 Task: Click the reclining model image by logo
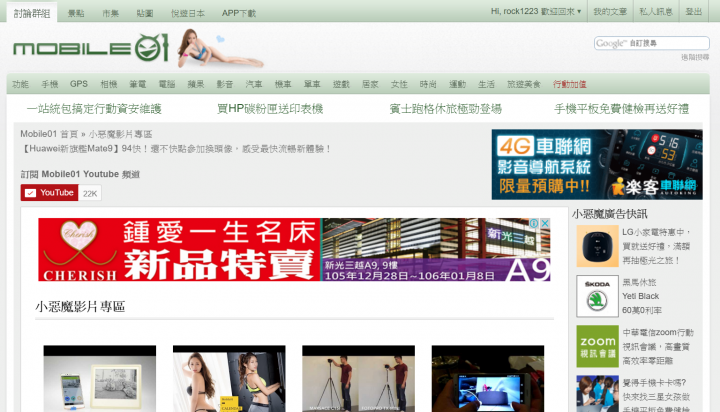pos(219,49)
